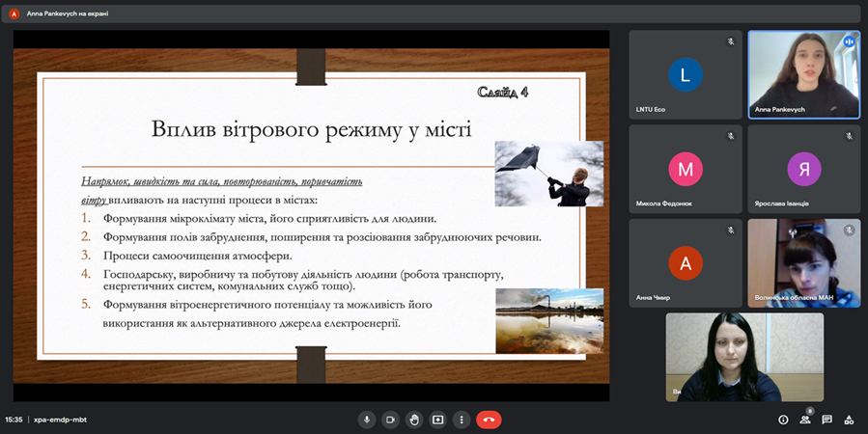Viewport: 868px width, 434px height.
Task: Select Anna Pankevych's video tile
Action: point(803,75)
